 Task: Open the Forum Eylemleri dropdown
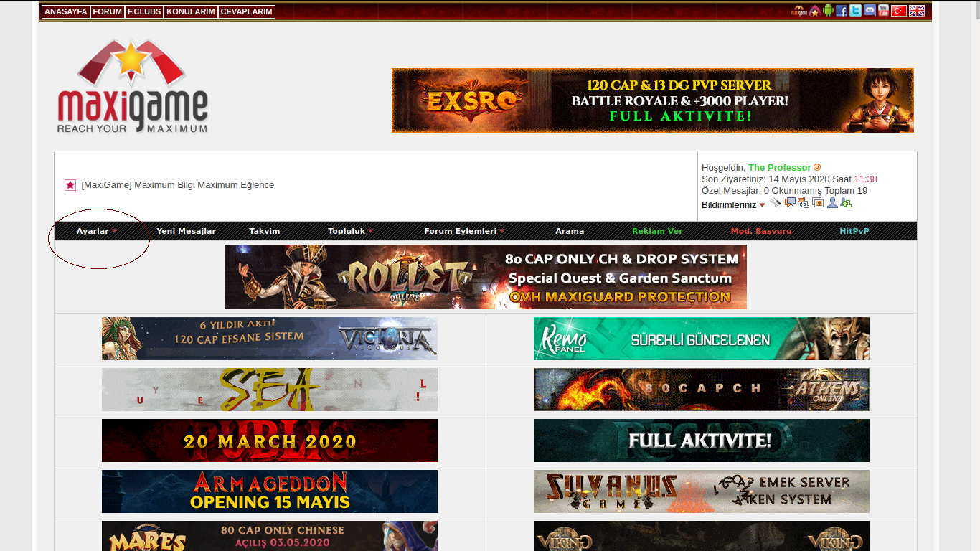tap(464, 231)
